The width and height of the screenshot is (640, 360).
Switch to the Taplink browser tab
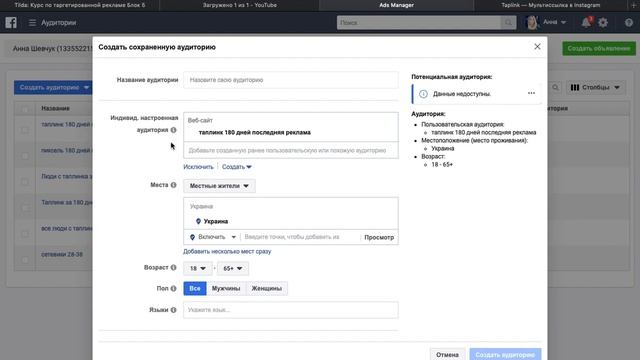[x=551, y=5]
